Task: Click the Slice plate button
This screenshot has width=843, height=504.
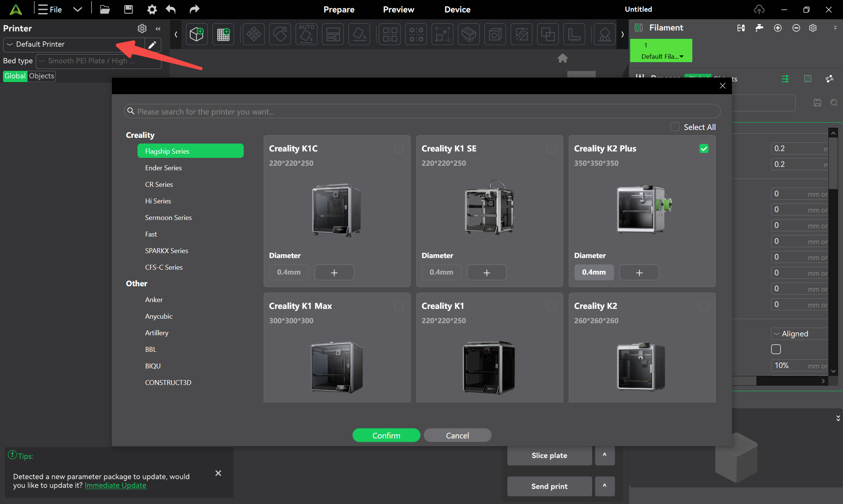Action: (549, 455)
